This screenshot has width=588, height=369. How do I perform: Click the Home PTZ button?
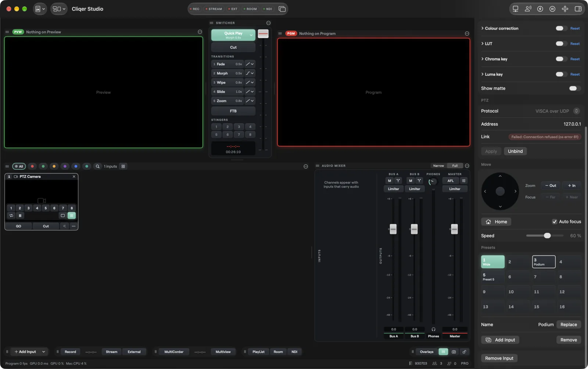tap(496, 222)
